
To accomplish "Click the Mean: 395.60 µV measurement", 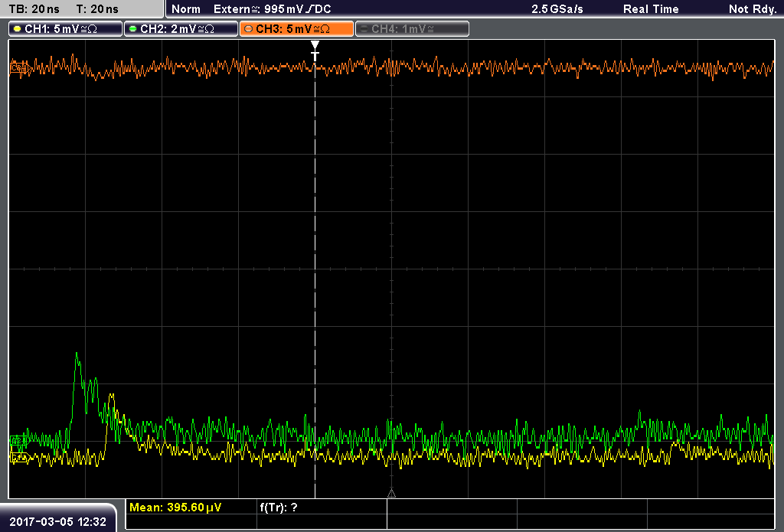I will coord(175,508).
